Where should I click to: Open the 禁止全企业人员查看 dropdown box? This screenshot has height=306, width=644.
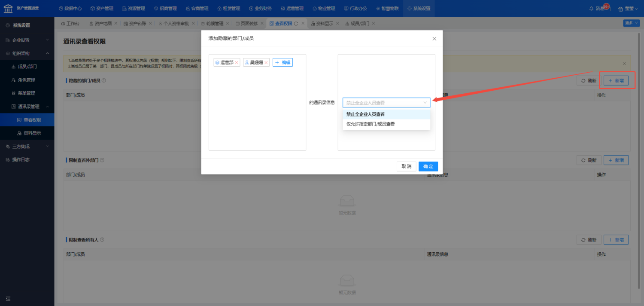(386, 103)
